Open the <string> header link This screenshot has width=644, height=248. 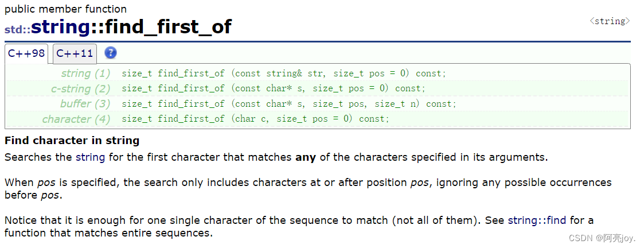(x=610, y=21)
